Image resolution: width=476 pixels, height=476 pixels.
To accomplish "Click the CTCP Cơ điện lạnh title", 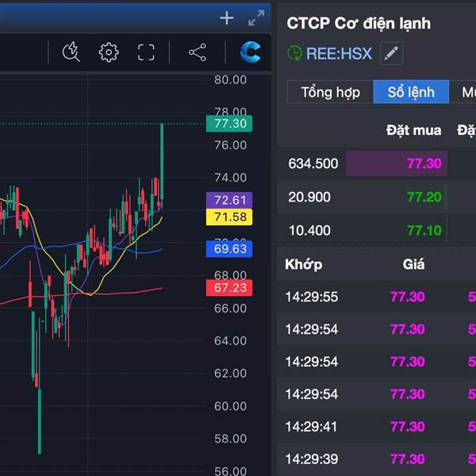I will pos(359,23).
